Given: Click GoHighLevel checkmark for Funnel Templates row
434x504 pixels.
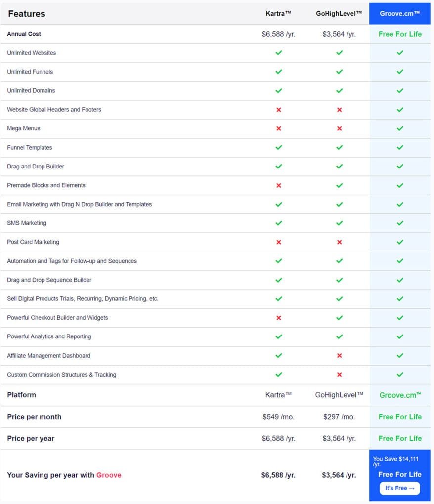Looking at the screenshot, I should pos(339,147).
